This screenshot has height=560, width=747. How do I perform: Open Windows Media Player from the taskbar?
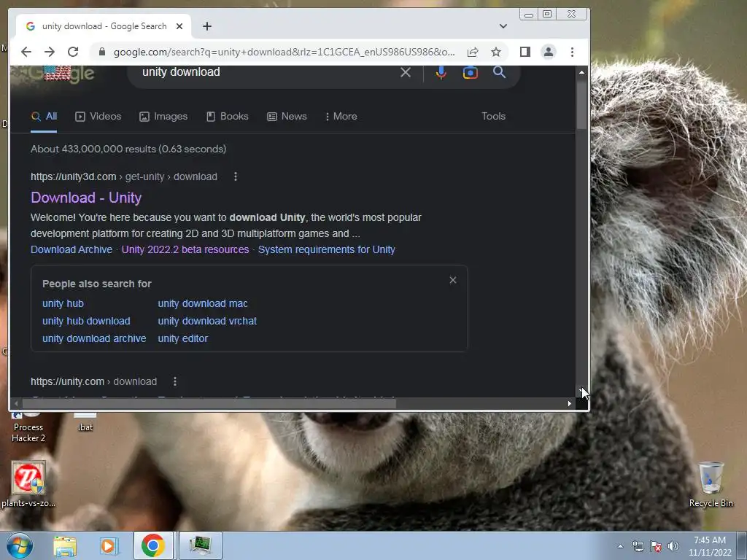pyautogui.click(x=109, y=545)
